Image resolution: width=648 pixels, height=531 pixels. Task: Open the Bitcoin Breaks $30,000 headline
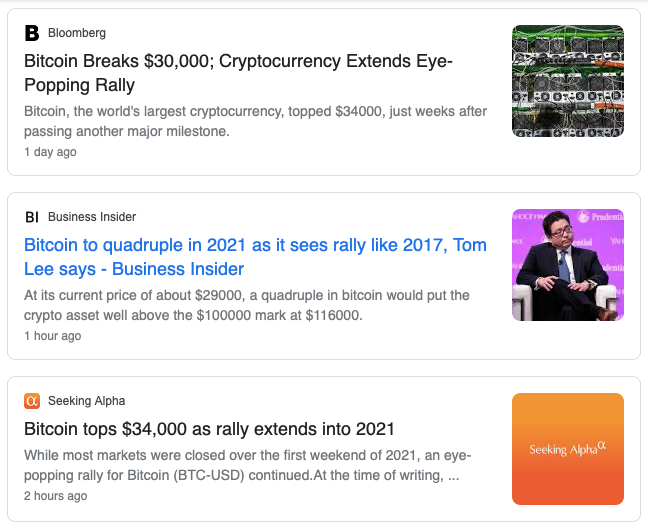point(238,73)
